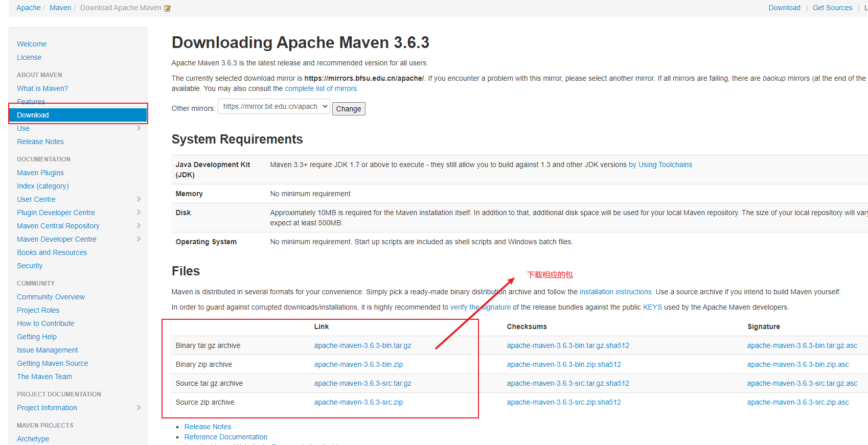Open verify the signature link
Screen dimensions: 868x445
click(x=481, y=307)
